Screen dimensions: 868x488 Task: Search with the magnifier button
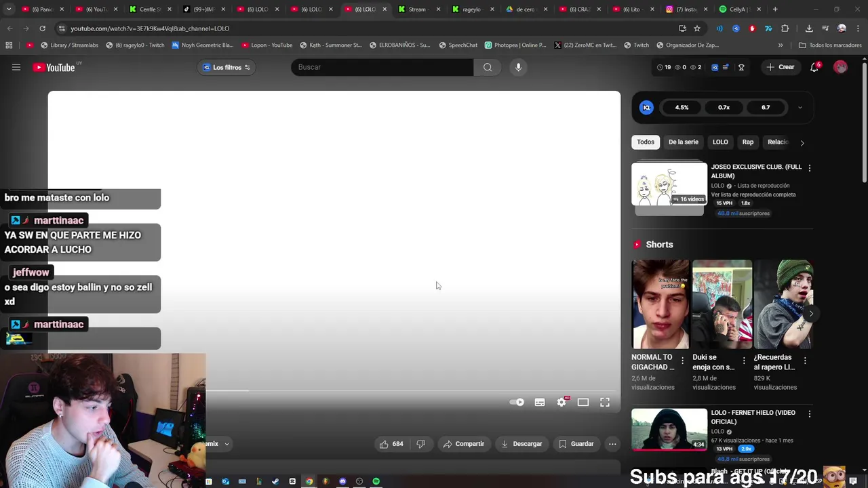[488, 67]
